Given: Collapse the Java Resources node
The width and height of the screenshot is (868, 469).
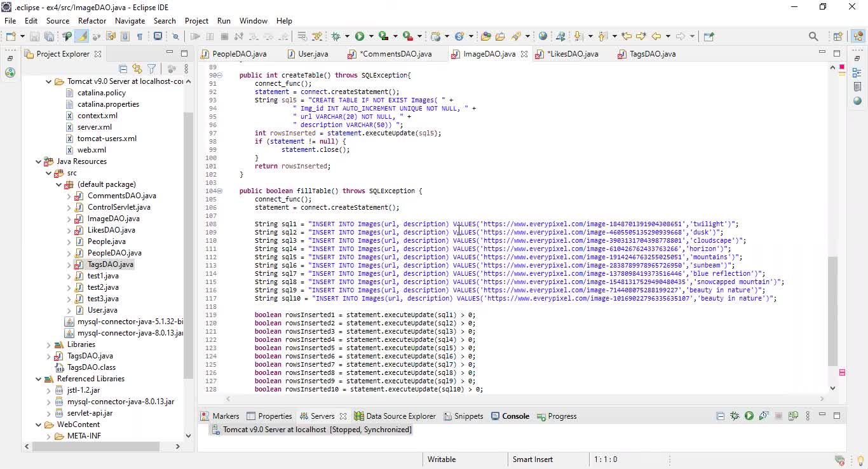Looking at the screenshot, I should pos(38,161).
